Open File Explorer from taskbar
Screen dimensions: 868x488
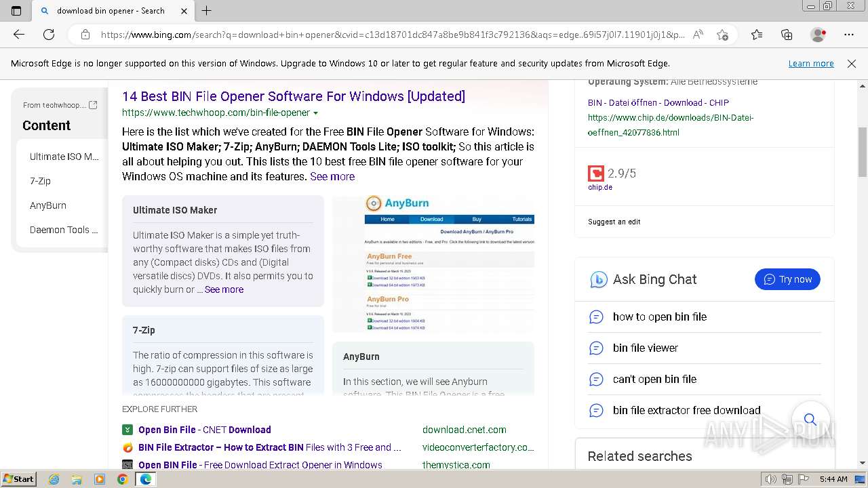[77, 479]
